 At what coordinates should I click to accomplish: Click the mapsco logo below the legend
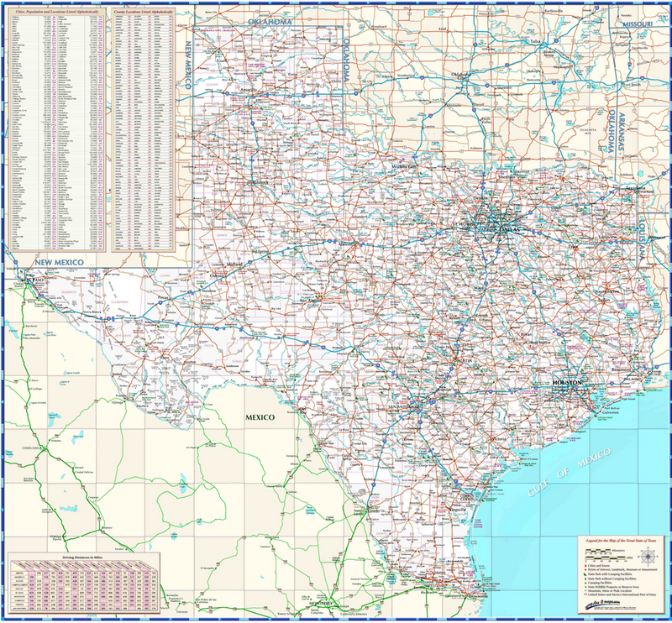pyautogui.click(x=601, y=601)
